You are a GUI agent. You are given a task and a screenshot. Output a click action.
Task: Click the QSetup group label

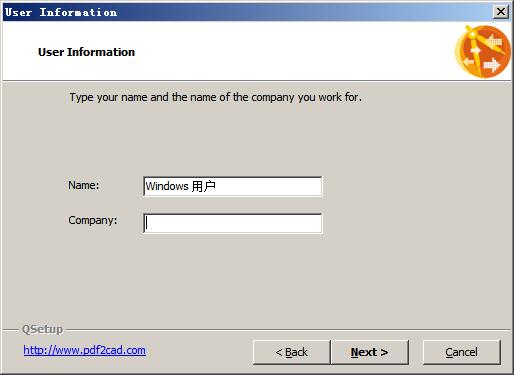42,329
